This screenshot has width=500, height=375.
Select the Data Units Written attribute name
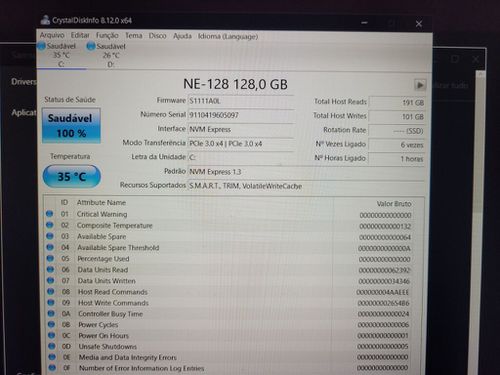(x=107, y=281)
